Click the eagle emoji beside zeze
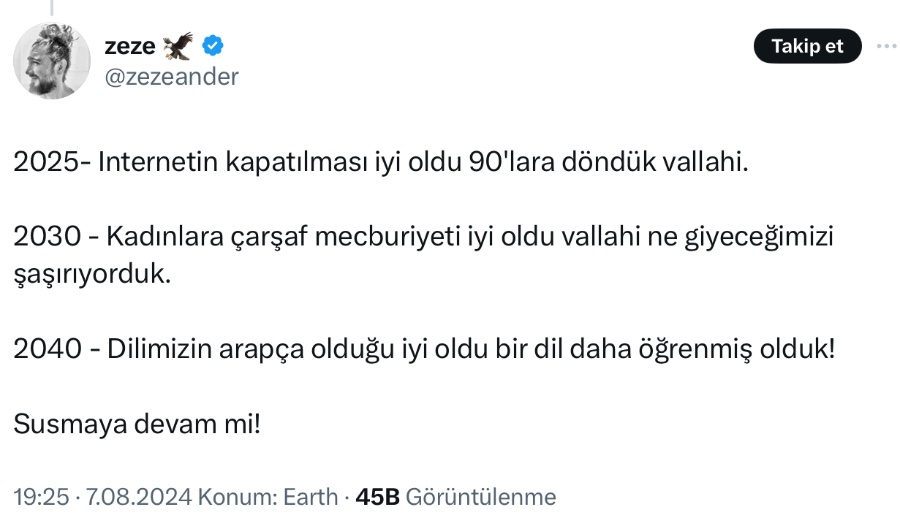This screenshot has height=526, width=900. (x=178, y=45)
